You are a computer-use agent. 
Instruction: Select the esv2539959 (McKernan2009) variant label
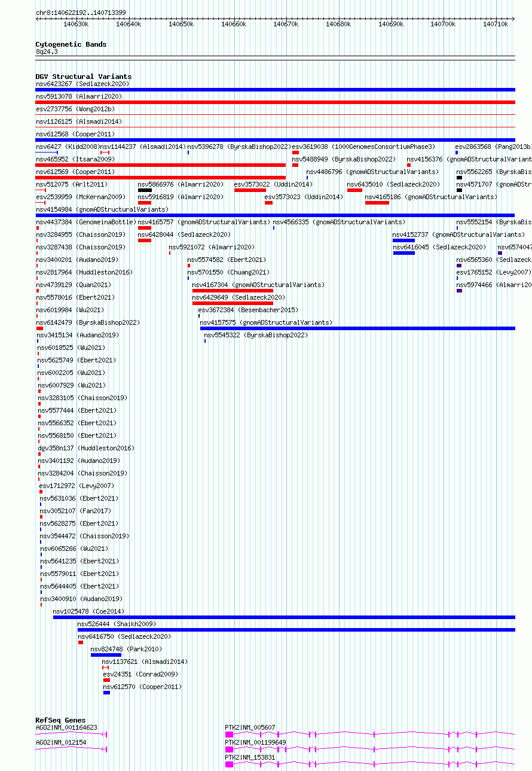(x=81, y=197)
